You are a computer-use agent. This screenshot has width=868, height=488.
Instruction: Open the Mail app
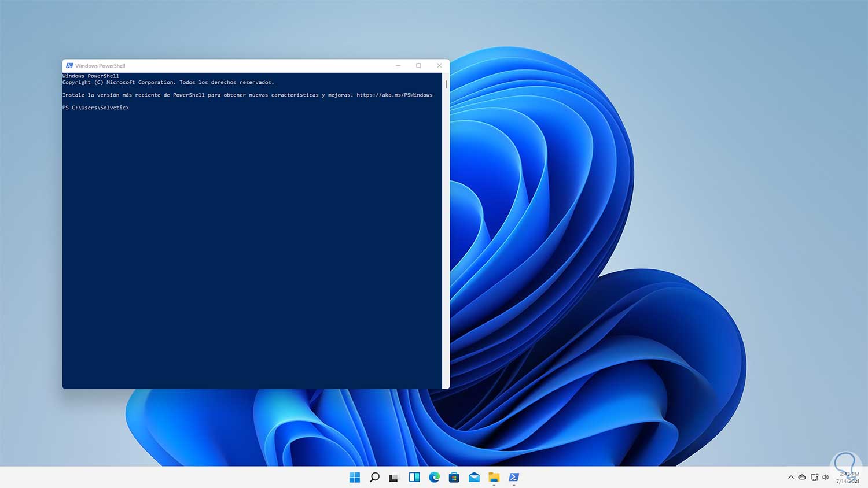474,477
